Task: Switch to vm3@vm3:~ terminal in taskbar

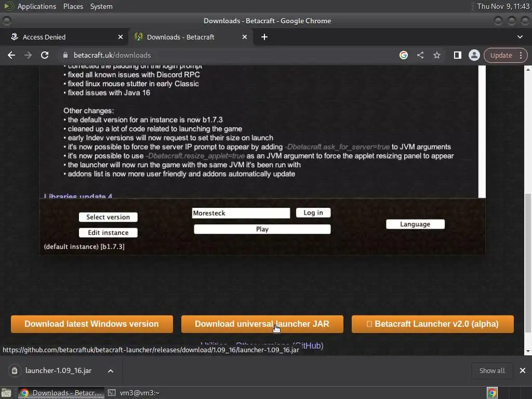Action: 134,393
